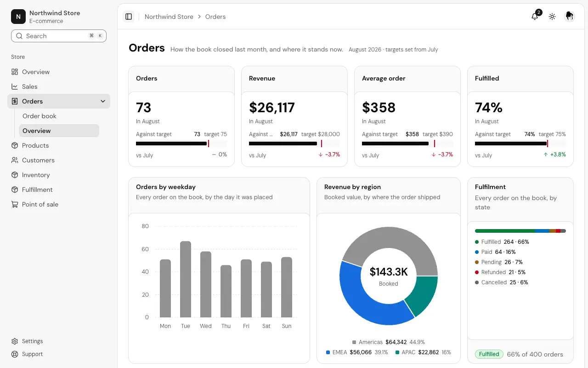Click the green Fulfilled legend dot
The width and height of the screenshot is (588, 368).
pos(477,242)
